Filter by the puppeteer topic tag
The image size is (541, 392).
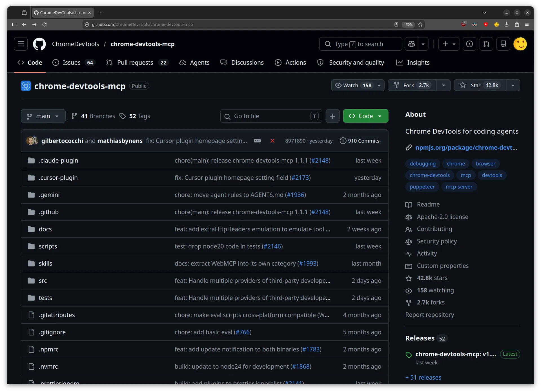(422, 187)
